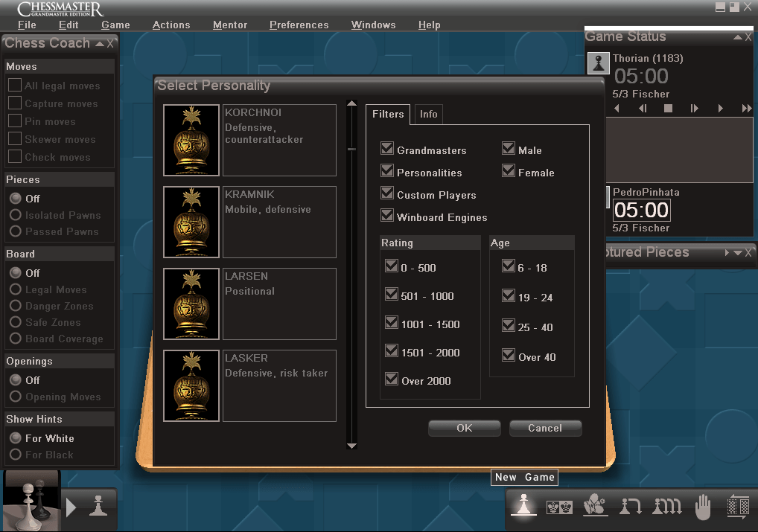This screenshot has width=758, height=532.
Task: Click the white and black pawns thumbnail
Action: 32,502
